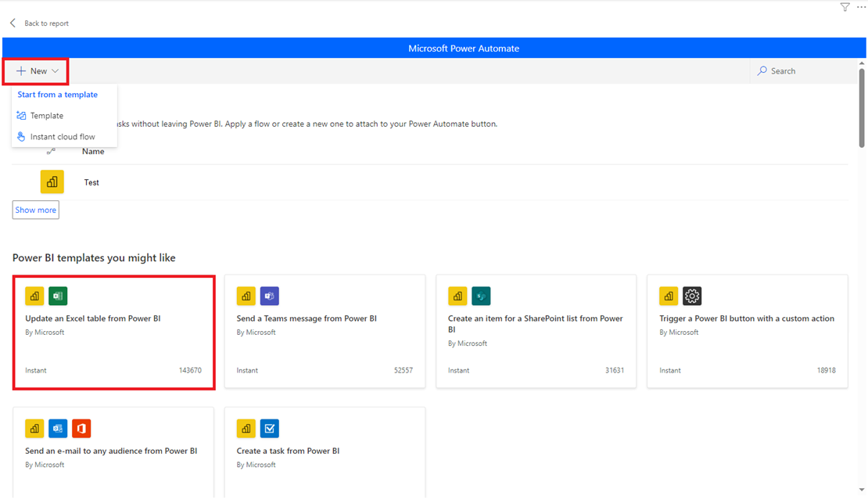Viewport: 868px width, 500px height.
Task: Choose Instant cloud flow from the menu
Action: point(64,137)
